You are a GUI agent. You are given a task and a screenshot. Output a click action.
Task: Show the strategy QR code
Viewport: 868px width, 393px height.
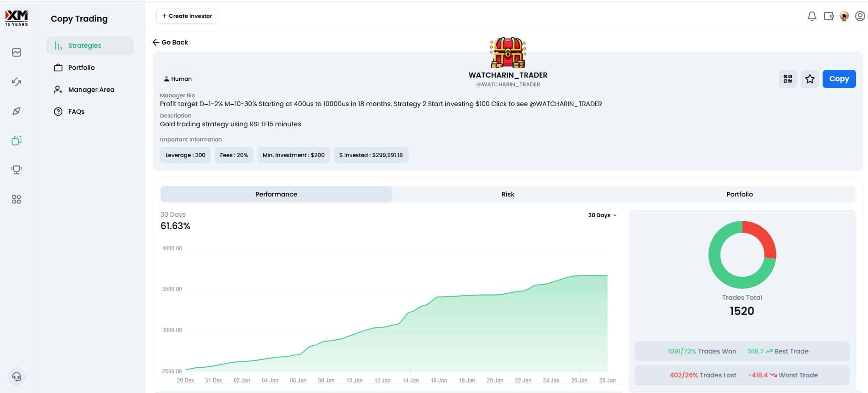click(788, 79)
